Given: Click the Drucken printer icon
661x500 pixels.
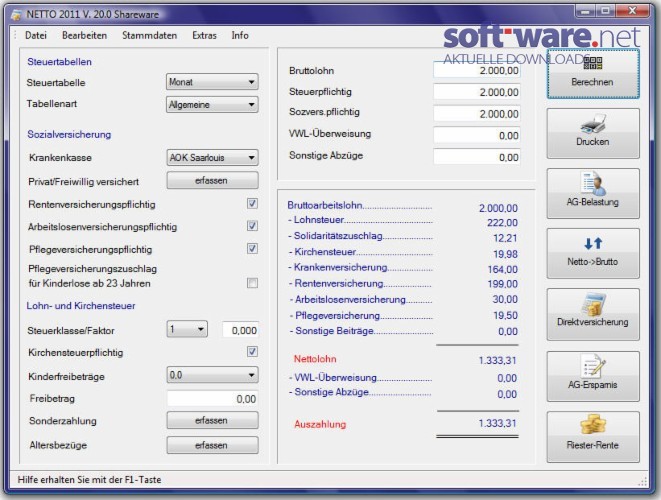Looking at the screenshot, I should pyautogui.click(x=593, y=124).
